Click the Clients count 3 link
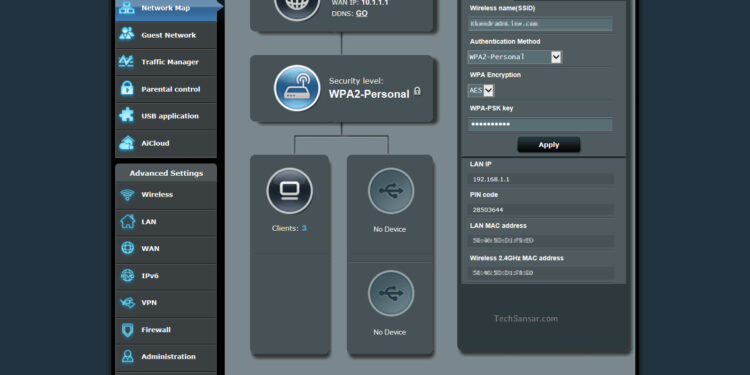750x375 pixels. click(x=304, y=228)
